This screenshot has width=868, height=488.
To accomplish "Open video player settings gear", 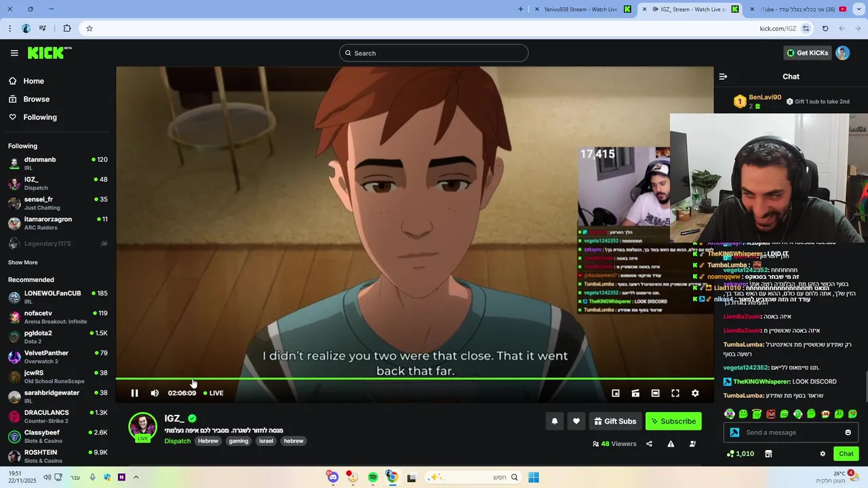I will [695, 393].
